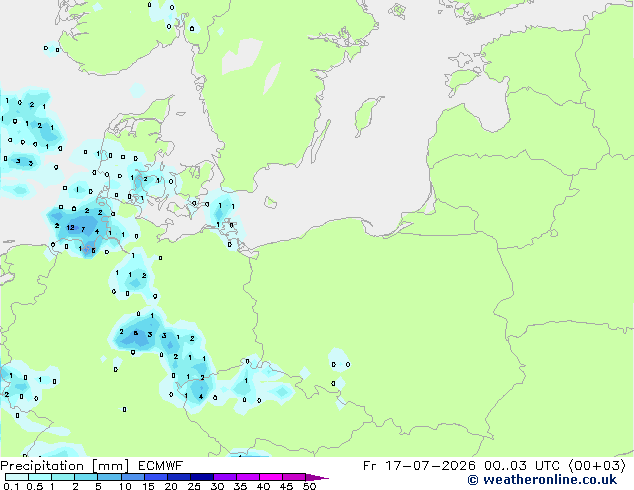634x490 pixels.
Task: Pick the 15–20 mm legend swatch
Action: coord(155,477)
